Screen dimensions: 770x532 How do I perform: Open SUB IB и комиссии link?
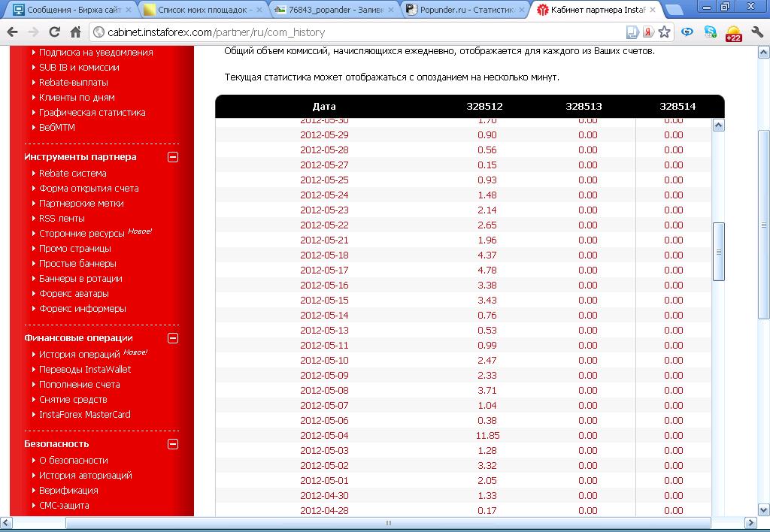click(x=79, y=67)
